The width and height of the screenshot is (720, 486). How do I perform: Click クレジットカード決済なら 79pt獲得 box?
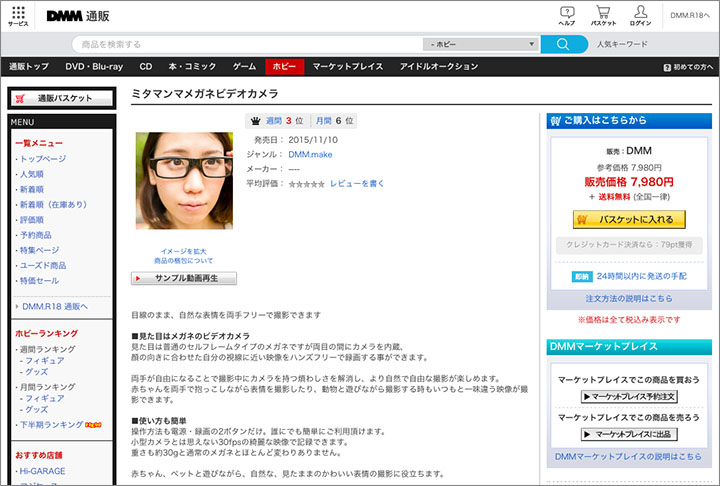point(629,245)
